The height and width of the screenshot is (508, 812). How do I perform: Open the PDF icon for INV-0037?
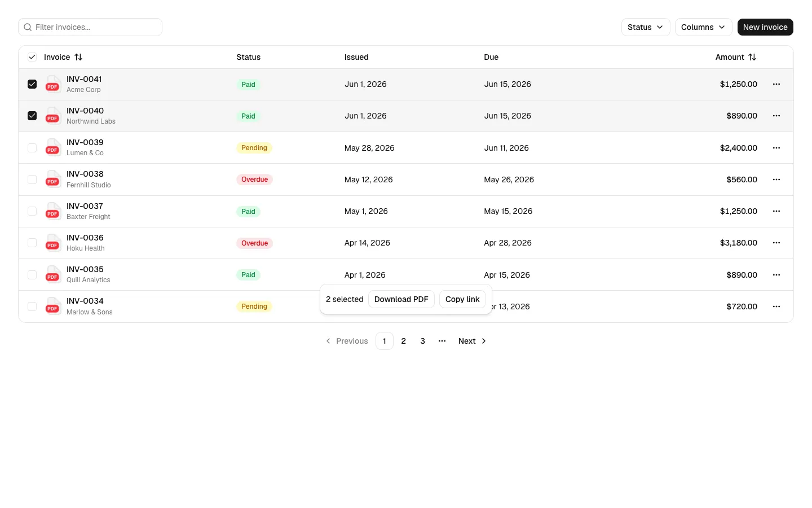(x=53, y=211)
